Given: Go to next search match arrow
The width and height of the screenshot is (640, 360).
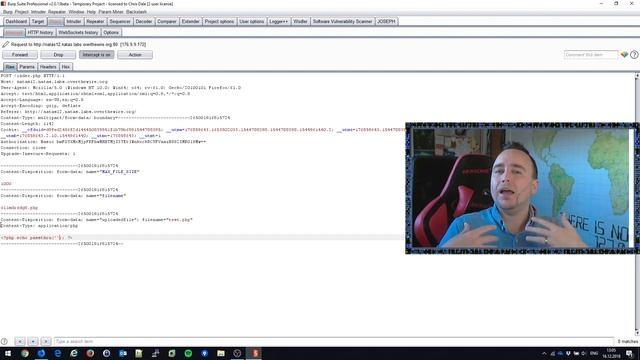Looking at the screenshot, I should click(x=46, y=341).
